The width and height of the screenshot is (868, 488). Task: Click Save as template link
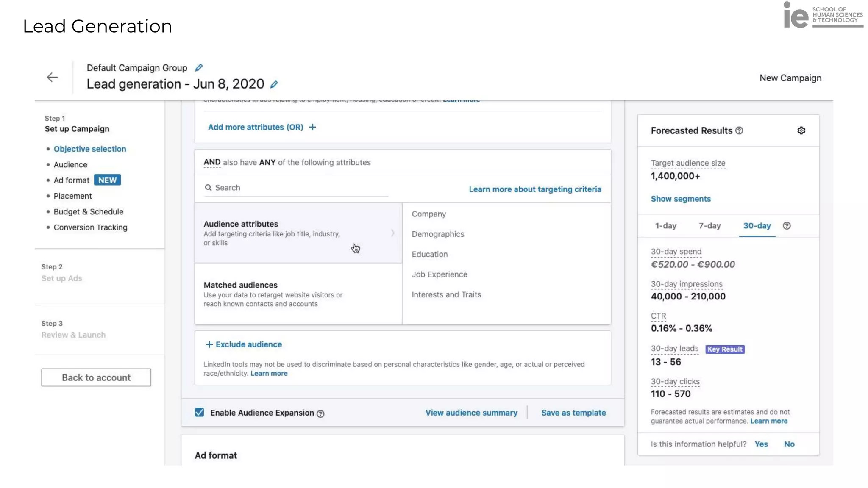pos(573,413)
